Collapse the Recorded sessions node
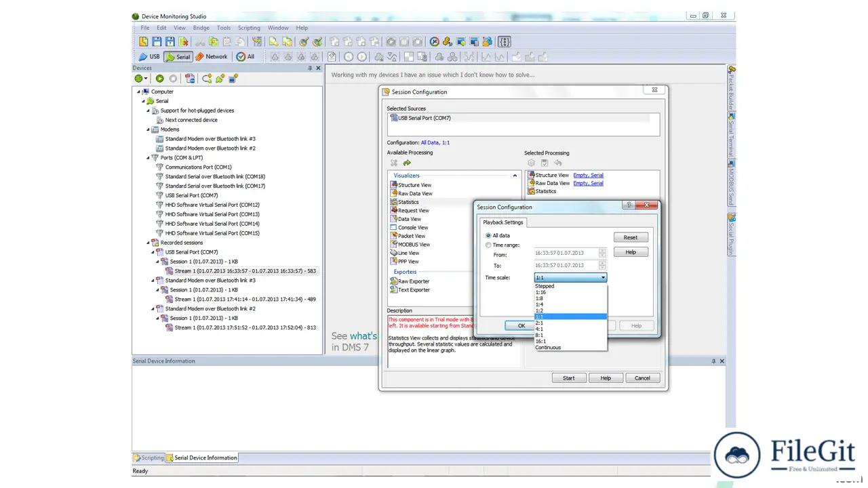The height and width of the screenshot is (488, 868). pos(148,243)
